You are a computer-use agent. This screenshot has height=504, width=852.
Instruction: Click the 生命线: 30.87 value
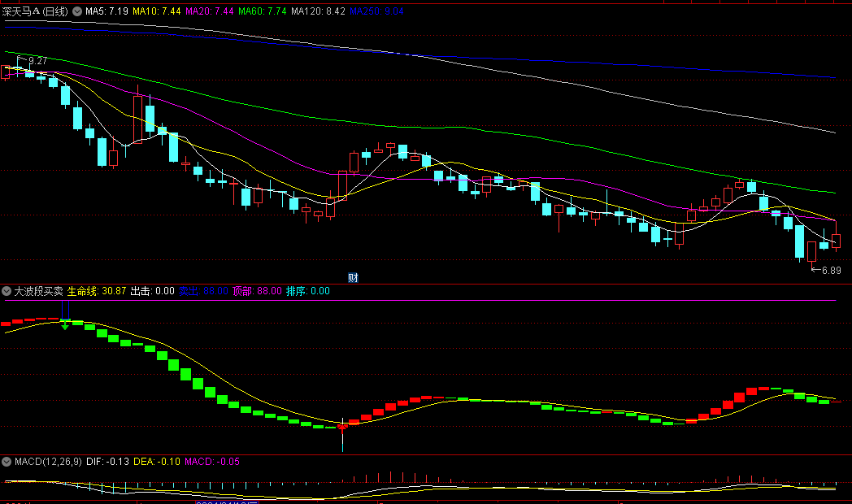[97, 291]
